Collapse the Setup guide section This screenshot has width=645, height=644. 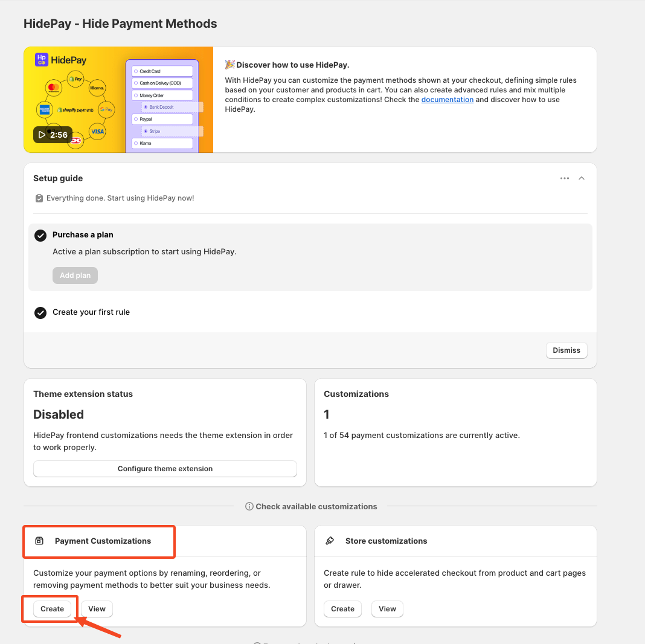tap(582, 178)
